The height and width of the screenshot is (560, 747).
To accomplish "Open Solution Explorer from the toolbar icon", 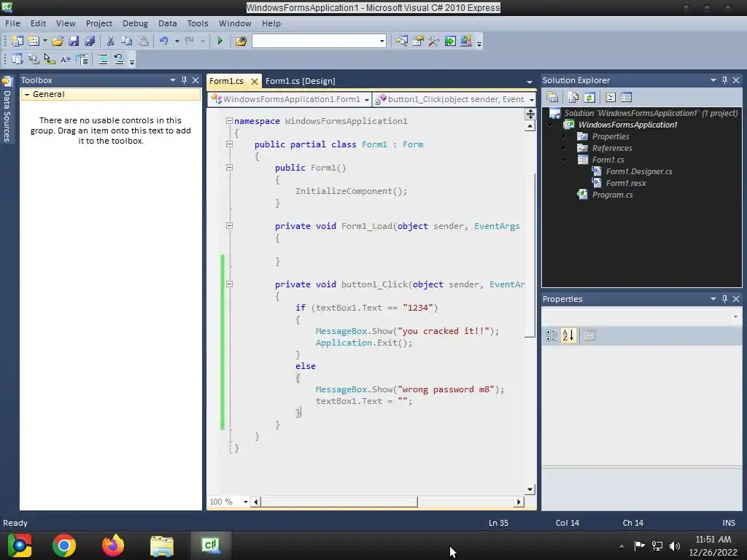I will 402,41.
